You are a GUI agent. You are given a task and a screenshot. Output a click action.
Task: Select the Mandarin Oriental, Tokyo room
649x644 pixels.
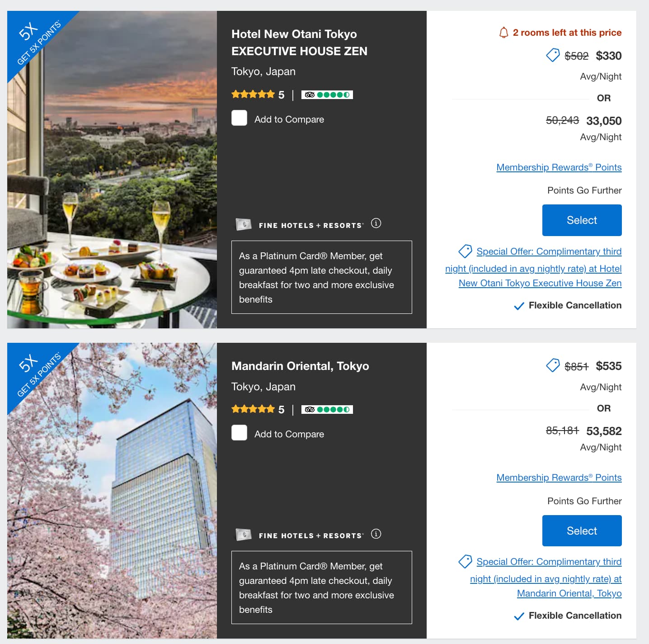pyautogui.click(x=582, y=530)
